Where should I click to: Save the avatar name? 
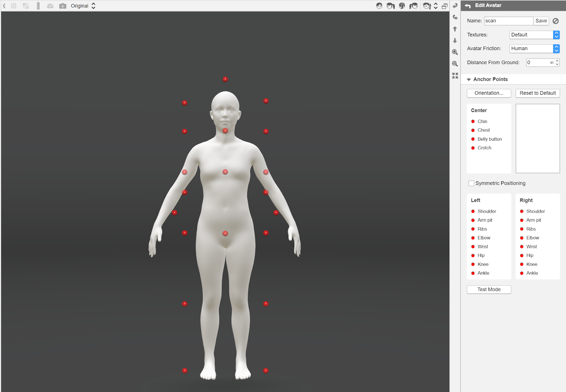tap(541, 21)
